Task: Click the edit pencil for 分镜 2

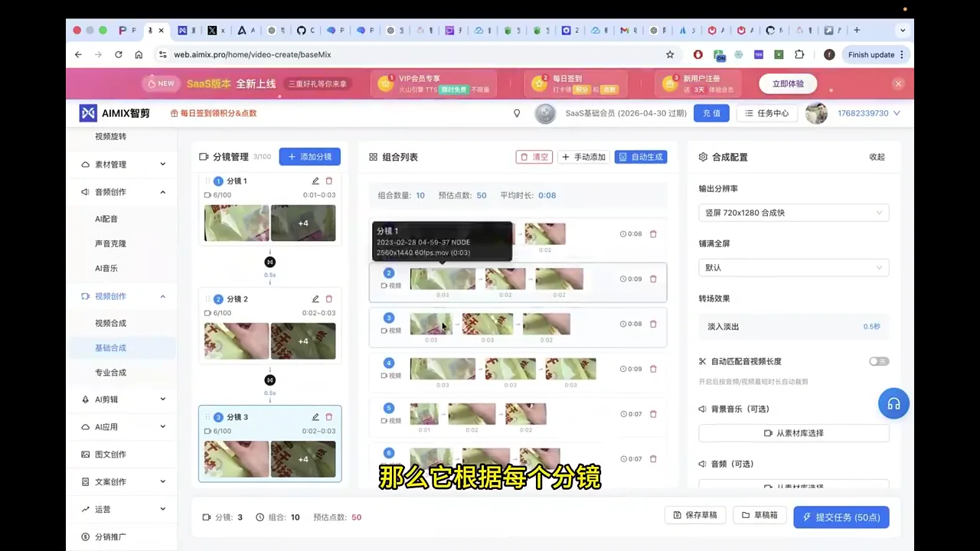Action: [x=315, y=299]
